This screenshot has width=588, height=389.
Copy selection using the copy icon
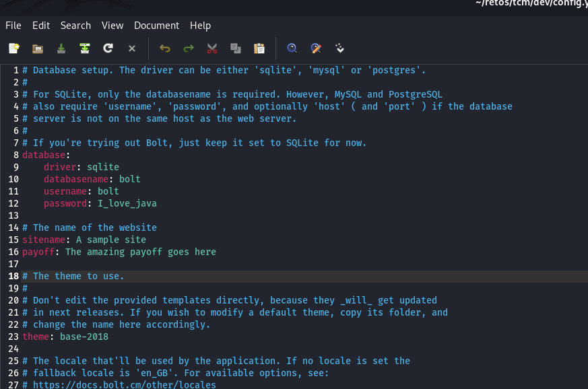tap(236, 48)
